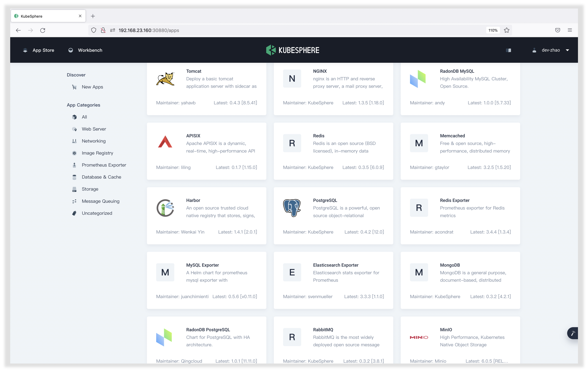Click the browser address bar URL
This screenshot has height=372, width=588.
149,30
